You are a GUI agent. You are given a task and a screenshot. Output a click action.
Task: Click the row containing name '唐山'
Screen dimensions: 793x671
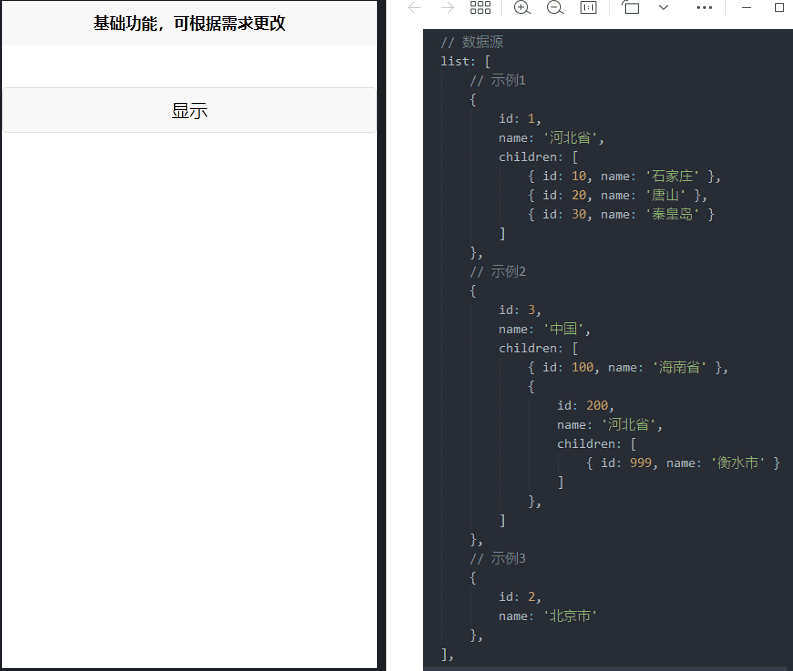618,195
